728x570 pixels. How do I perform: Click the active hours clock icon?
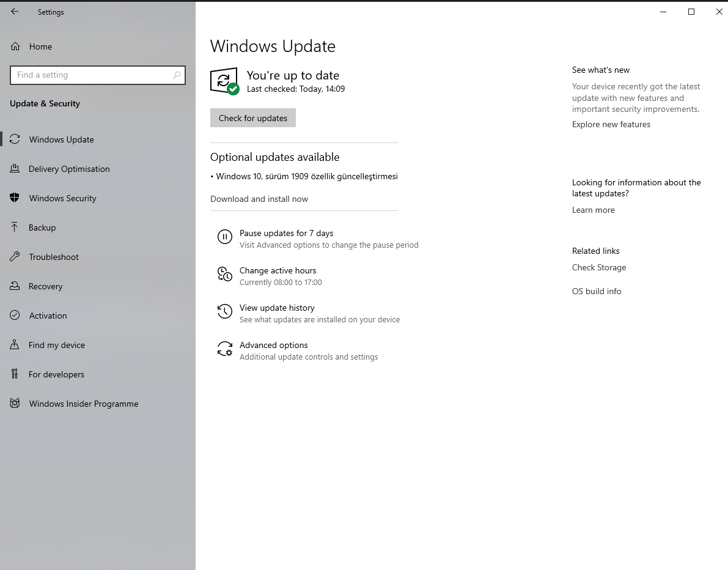[225, 274]
